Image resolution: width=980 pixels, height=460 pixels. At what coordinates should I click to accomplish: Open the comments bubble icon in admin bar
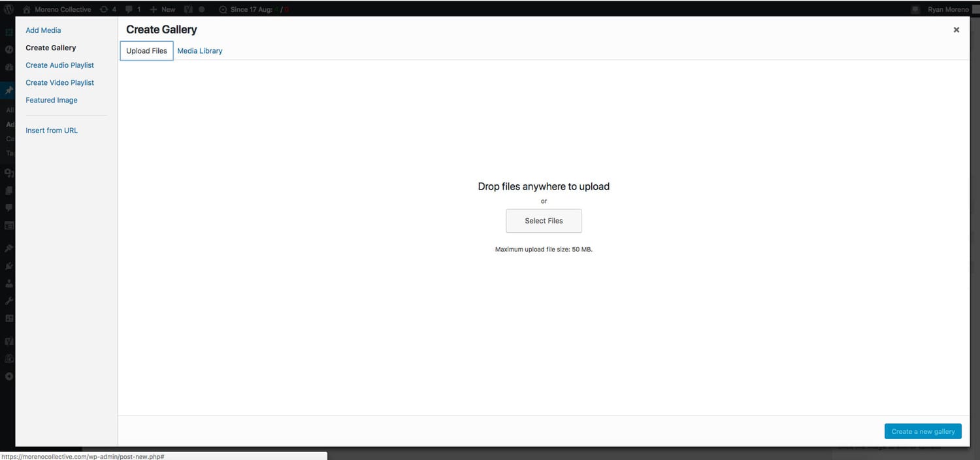click(x=129, y=10)
